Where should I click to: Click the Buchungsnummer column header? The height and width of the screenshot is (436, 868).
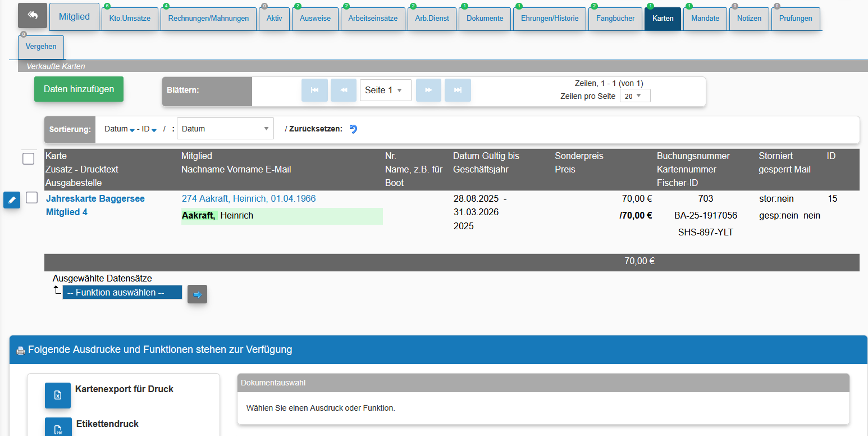coord(693,156)
